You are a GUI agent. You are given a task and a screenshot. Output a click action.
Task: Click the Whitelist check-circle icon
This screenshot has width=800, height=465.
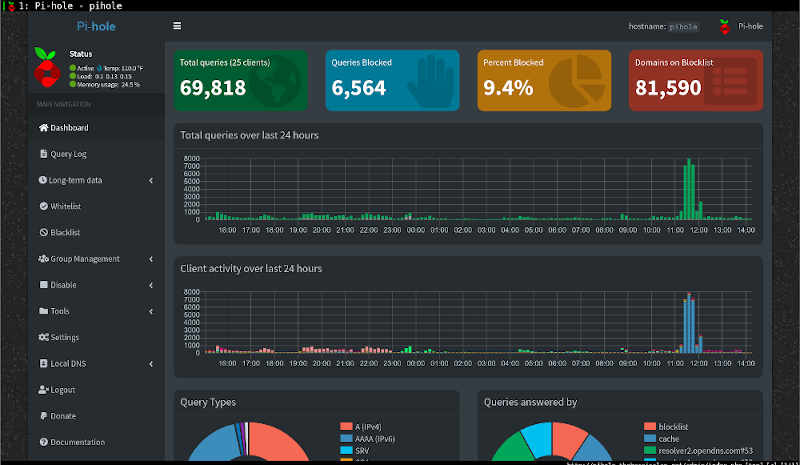click(43, 206)
